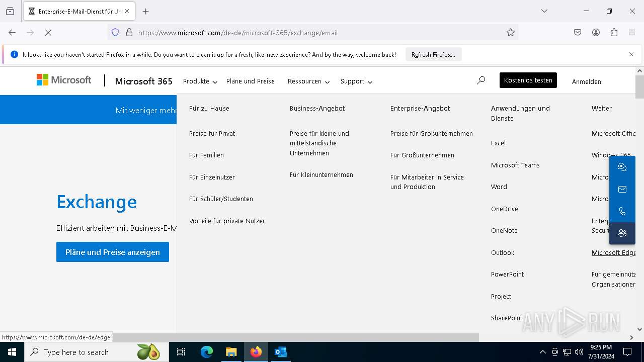Click the search magnifier icon
Image resolution: width=644 pixels, height=362 pixels.
tap(481, 80)
